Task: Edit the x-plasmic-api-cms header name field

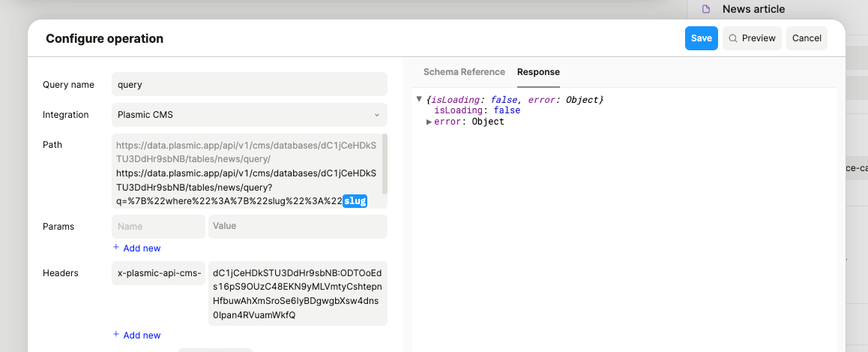Action: coord(158,273)
